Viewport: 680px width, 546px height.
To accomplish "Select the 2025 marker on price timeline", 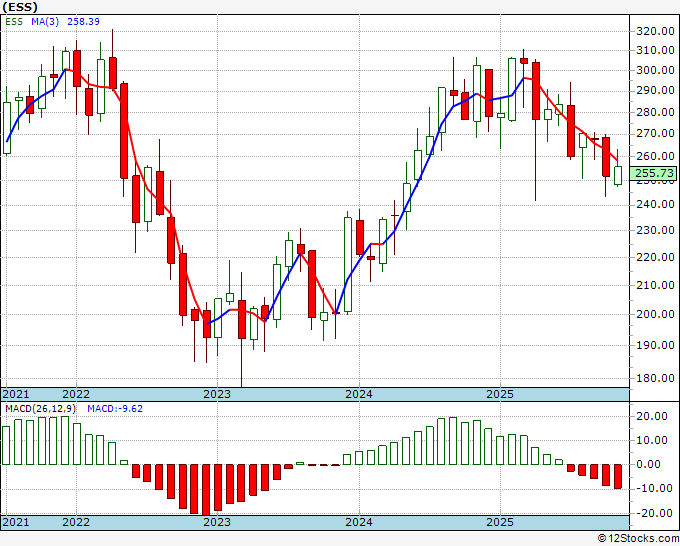I will click(500, 394).
